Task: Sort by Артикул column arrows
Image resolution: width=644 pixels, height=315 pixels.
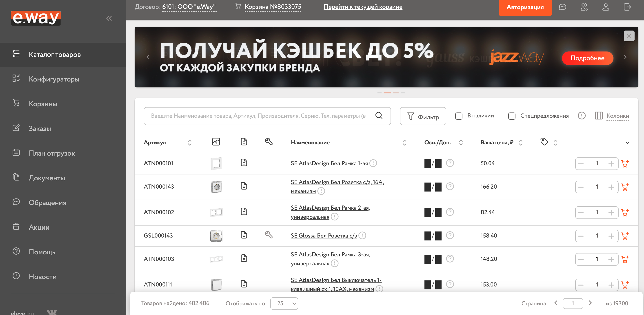Action: 189,143
